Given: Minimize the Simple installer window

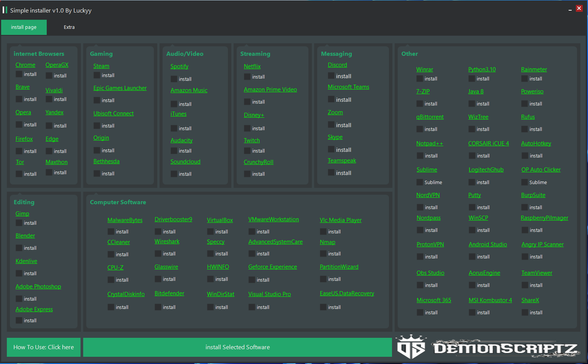Looking at the screenshot, I should click(570, 9).
